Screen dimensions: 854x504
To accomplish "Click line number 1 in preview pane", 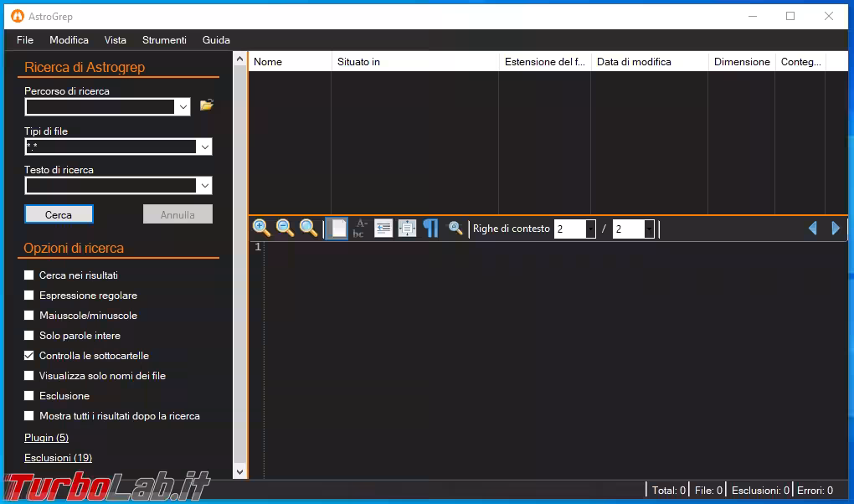I will point(258,247).
